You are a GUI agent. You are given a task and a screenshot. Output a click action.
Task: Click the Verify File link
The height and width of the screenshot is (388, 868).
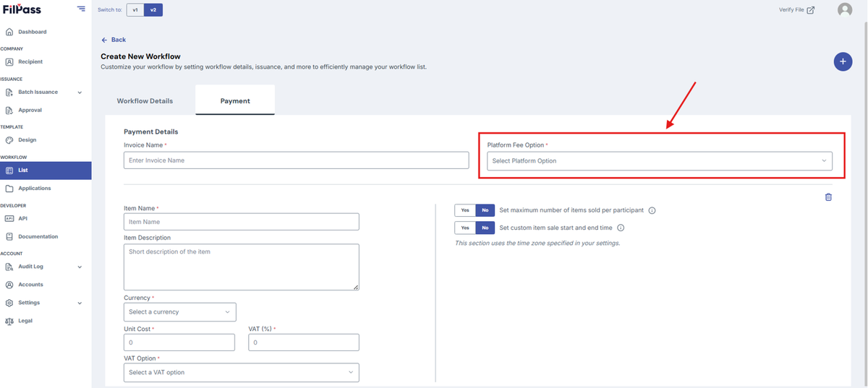[x=791, y=10]
